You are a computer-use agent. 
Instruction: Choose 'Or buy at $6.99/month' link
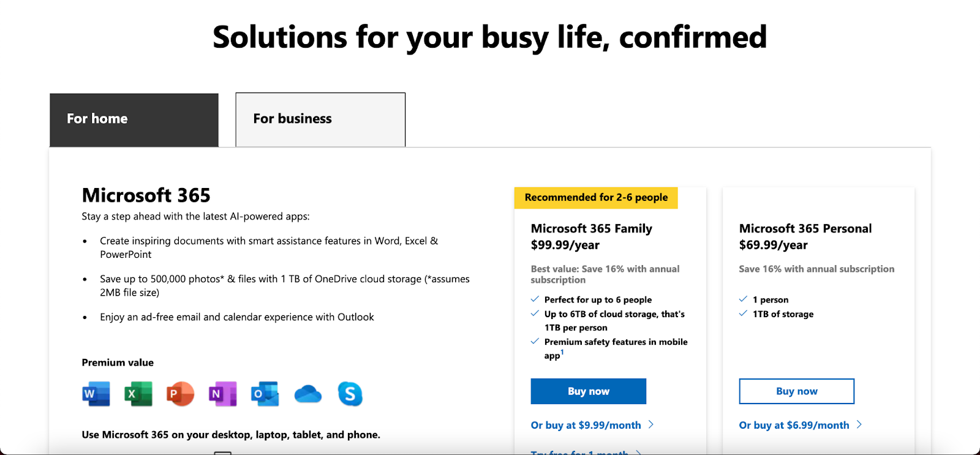pos(794,425)
